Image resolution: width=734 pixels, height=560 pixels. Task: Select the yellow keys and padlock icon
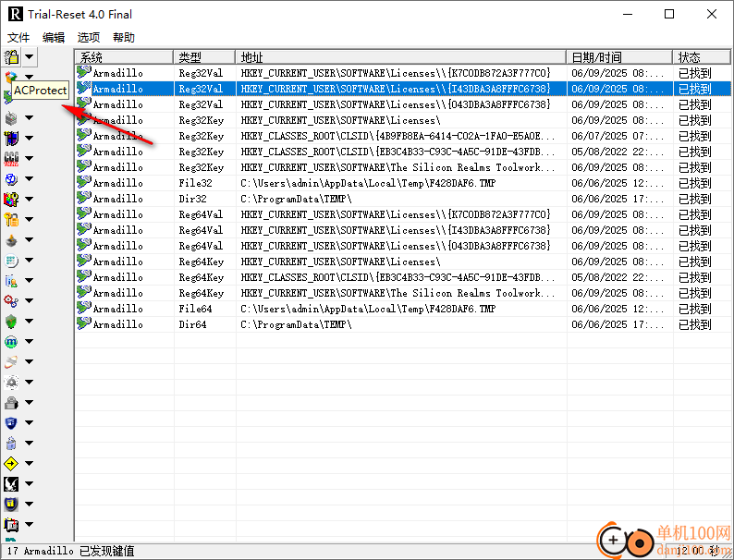click(x=11, y=219)
